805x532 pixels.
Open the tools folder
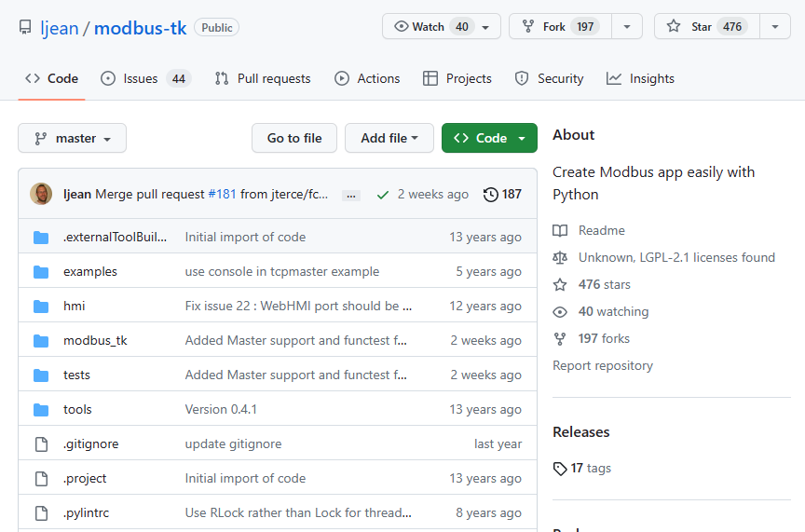77,409
